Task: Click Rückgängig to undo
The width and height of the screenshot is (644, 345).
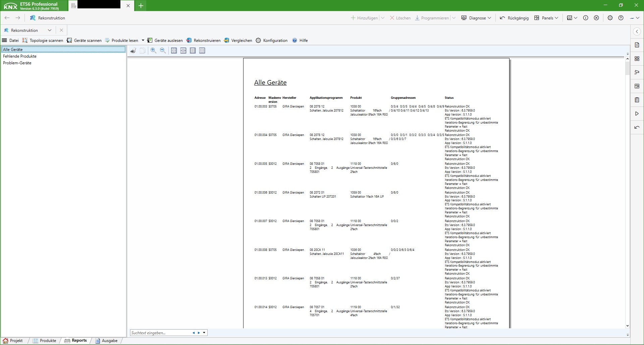Action: click(514, 18)
